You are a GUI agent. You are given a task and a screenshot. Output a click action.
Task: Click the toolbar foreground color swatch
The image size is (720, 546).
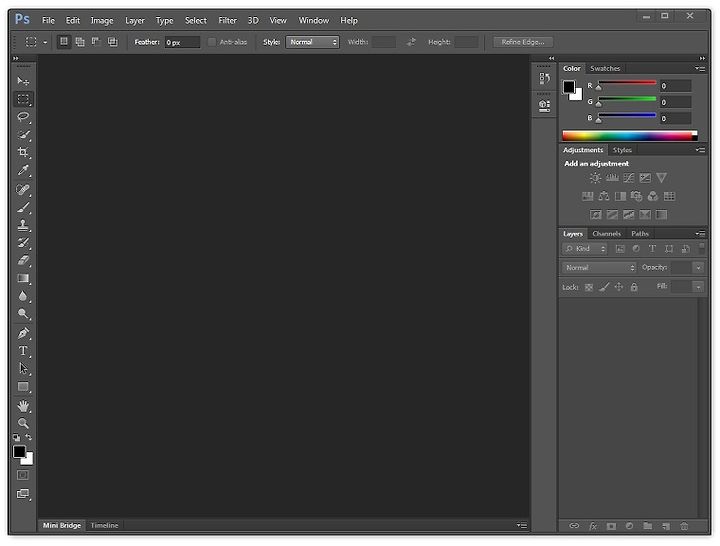(x=19, y=452)
